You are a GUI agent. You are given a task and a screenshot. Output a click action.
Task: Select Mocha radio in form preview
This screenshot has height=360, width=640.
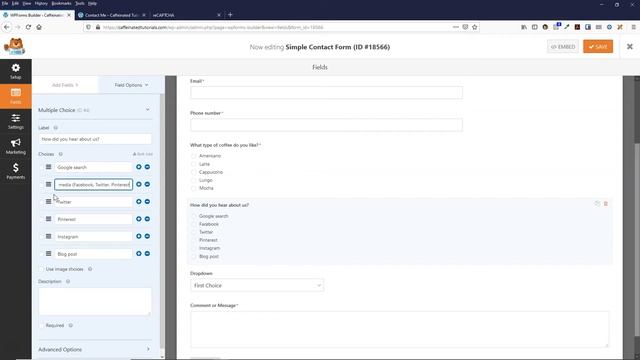[193, 188]
